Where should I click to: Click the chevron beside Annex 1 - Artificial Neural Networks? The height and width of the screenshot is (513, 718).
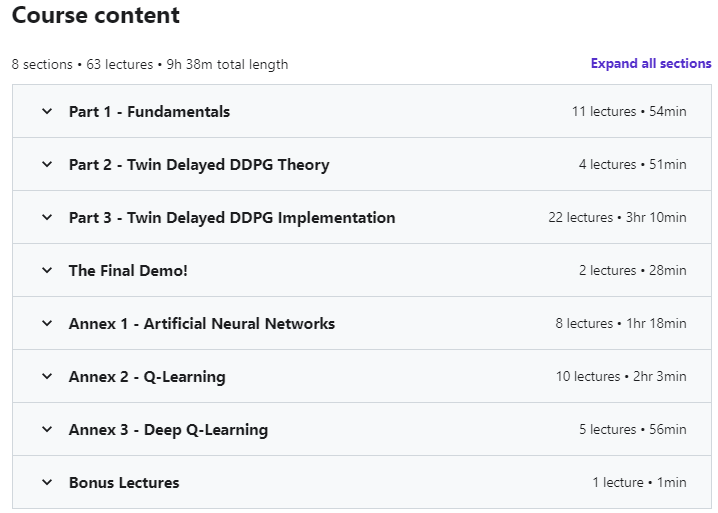pos(47,324)
